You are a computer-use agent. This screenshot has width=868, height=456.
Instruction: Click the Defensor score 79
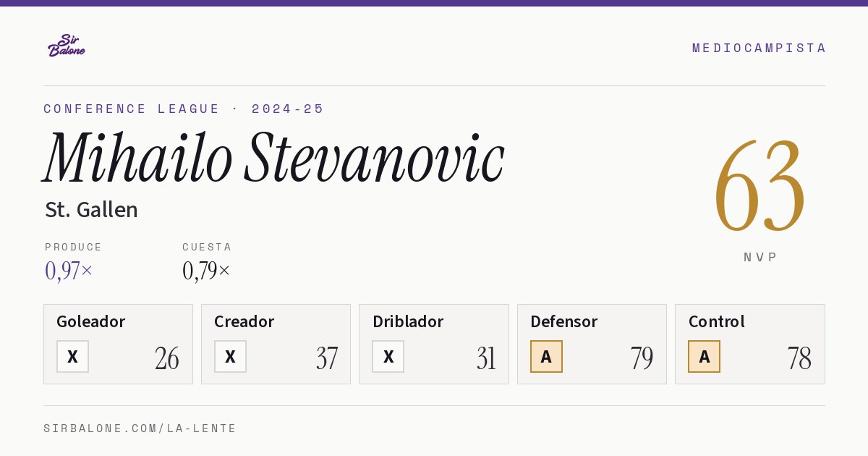[642, 358]
